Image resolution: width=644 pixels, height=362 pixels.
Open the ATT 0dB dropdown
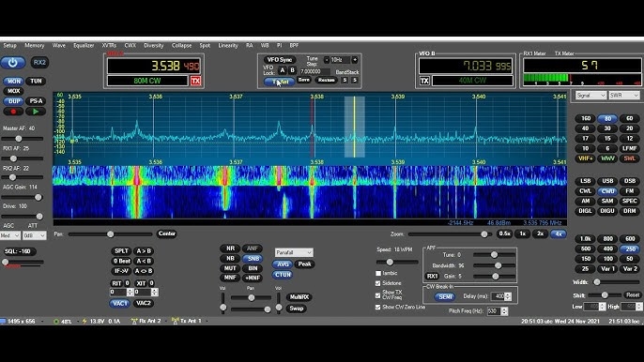click(x=35, y=235)
